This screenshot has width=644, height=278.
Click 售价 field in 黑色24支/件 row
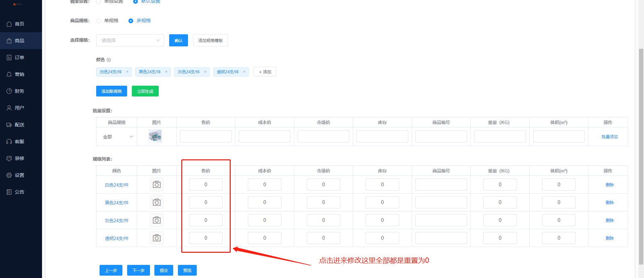(206, 202)
